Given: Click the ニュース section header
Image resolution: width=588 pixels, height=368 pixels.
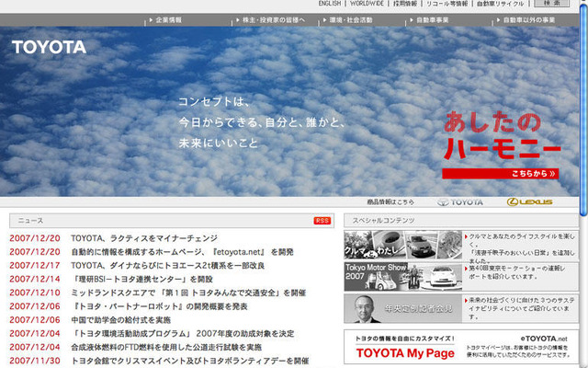Looking at the screenshot, I should (x=172, y=221).
